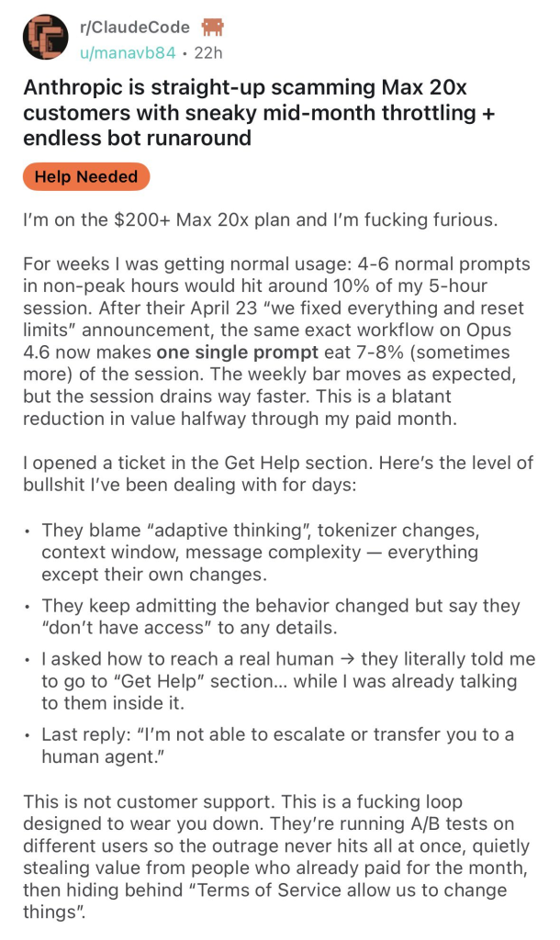Open the post titled "Anthropic is straight-up scamming"
Screen dimensions: 560x940
[258, 113]
